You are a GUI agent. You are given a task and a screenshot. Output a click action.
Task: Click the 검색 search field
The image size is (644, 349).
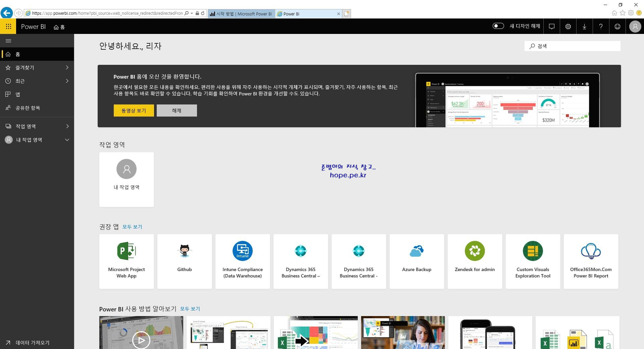(572, 46)
